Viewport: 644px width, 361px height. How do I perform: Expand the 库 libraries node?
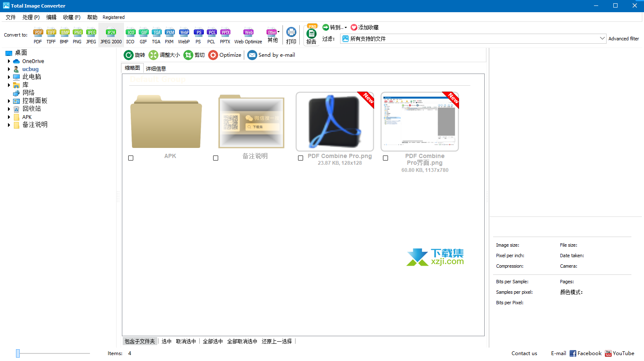(x=9, y=85)
